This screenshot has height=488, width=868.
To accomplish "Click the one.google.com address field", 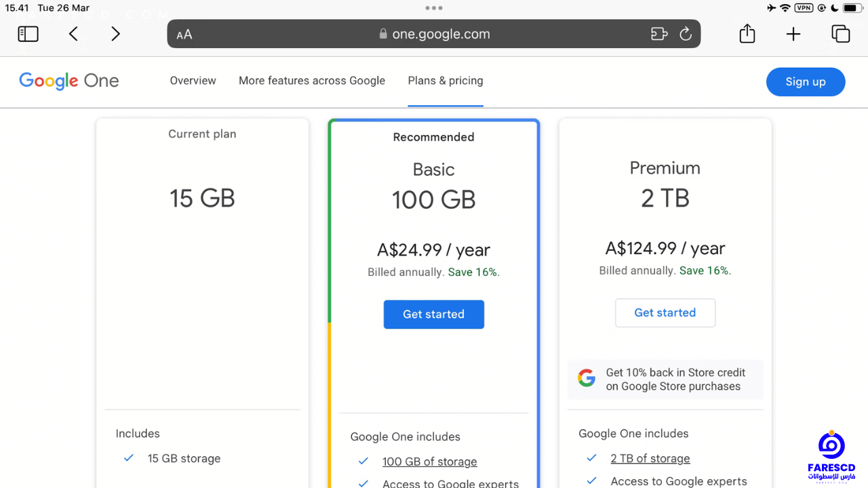I will [x=434, y=34].
